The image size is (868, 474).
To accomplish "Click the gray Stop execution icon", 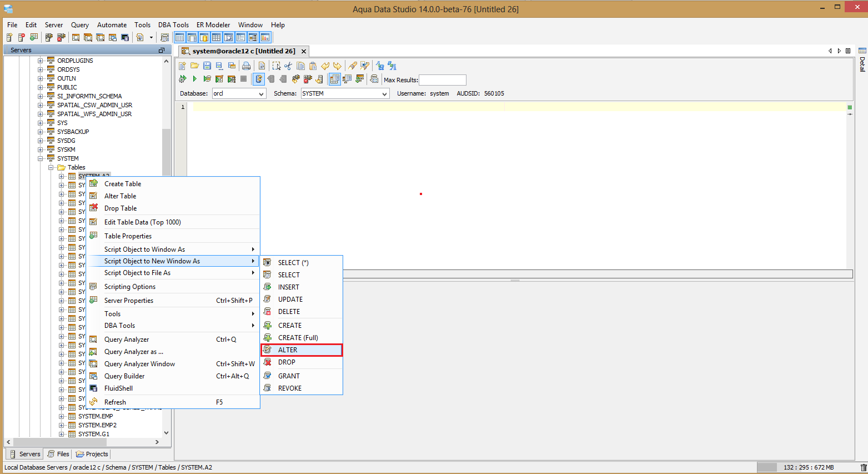I will click(x=243, y=79).
